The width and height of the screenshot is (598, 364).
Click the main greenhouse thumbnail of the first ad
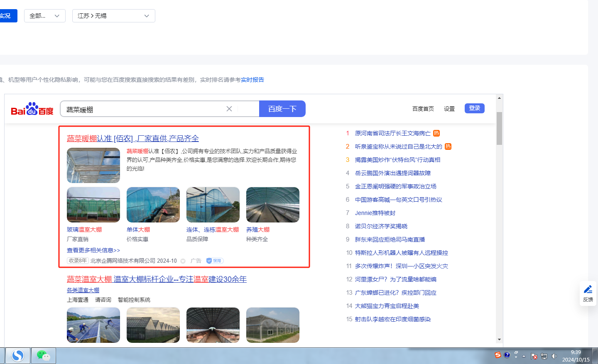[x=93, y=165]
